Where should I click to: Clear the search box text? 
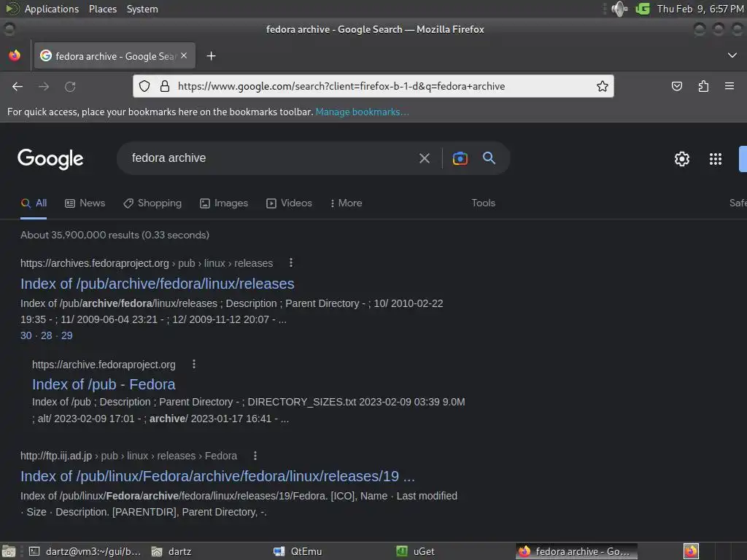pos(424,158)
